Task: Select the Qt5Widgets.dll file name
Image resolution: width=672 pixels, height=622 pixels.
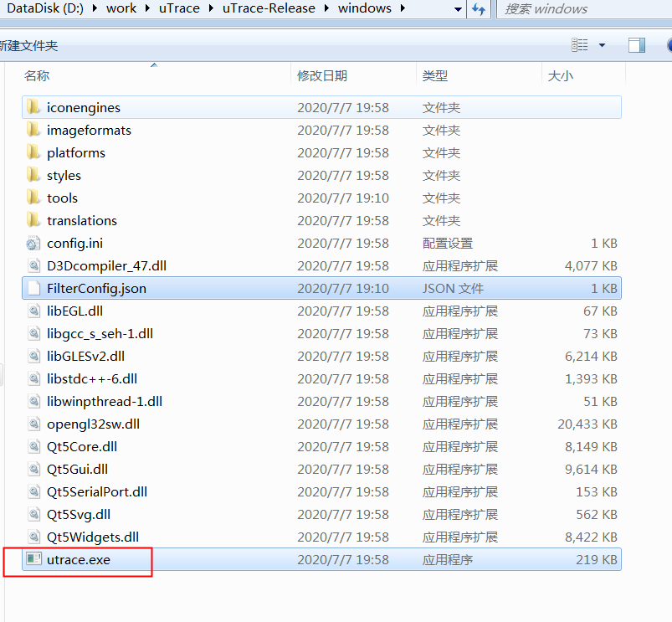Action: [x=93, y=537]
